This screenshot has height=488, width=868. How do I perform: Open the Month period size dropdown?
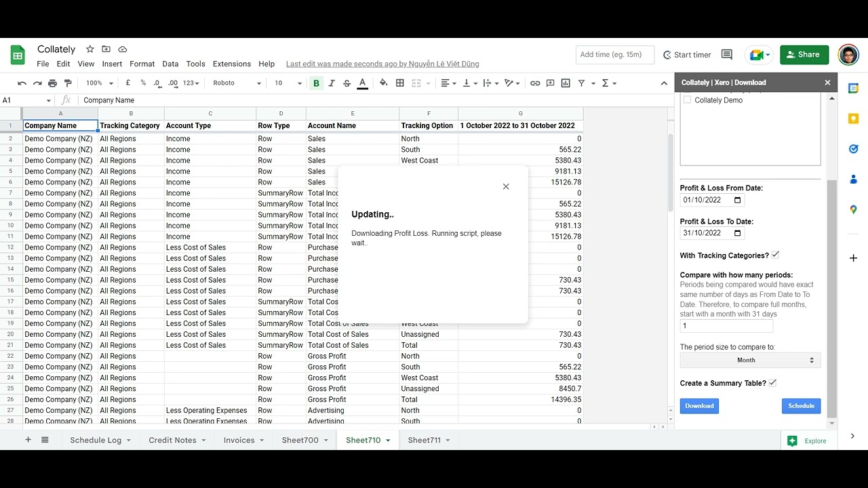750,360
